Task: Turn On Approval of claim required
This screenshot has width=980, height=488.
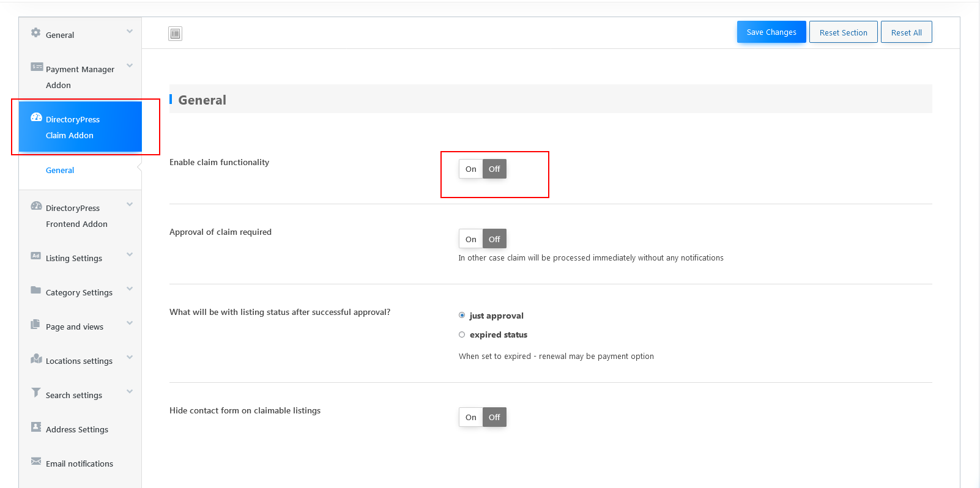Action: click(471, 239)
